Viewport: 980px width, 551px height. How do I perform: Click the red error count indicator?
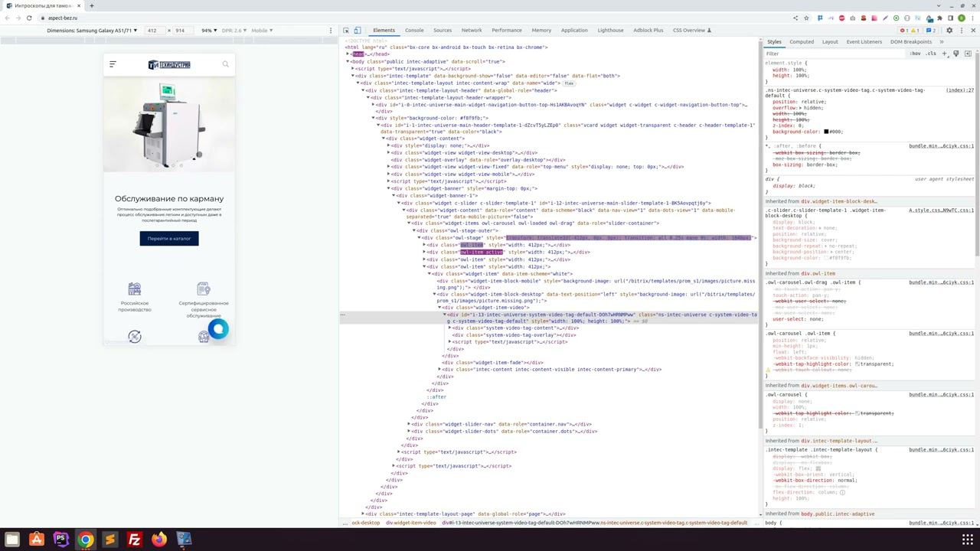pyautogui.click(x=905, y=31)
